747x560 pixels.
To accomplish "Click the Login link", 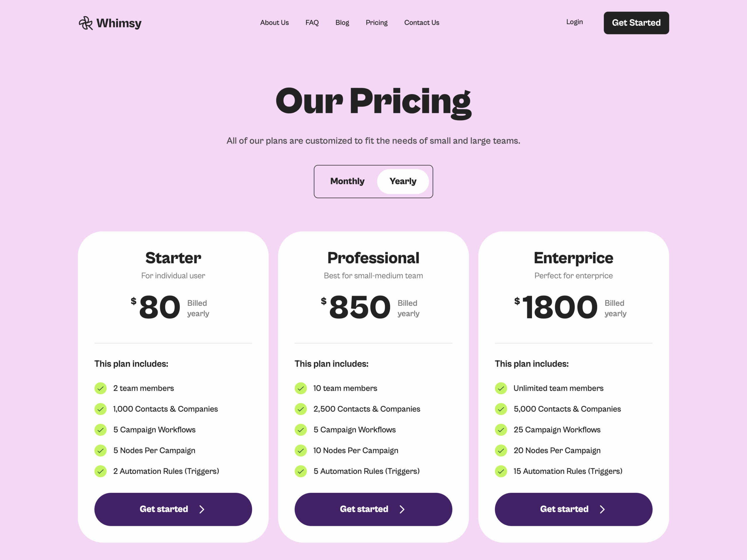I will click(x=574, y=22).
